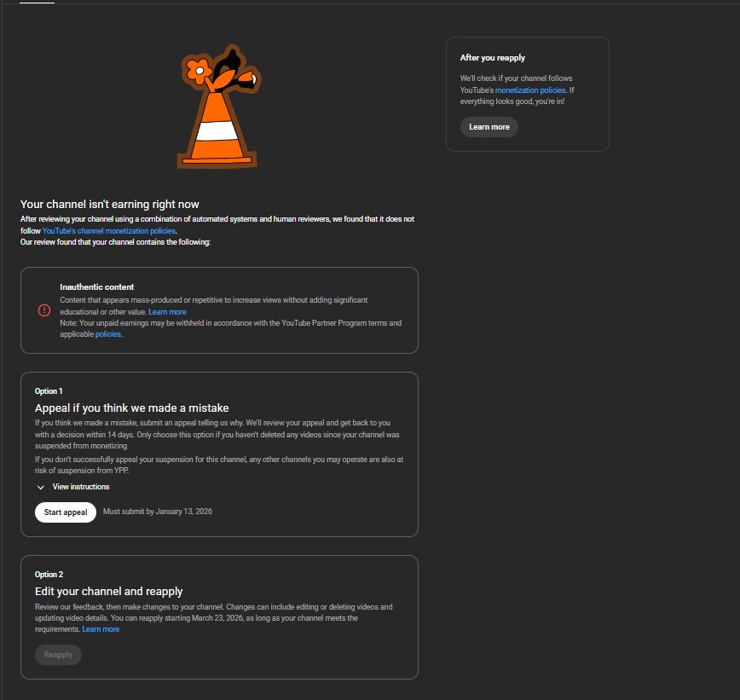740x700 pixels.
Task: Open monetization policies link in After you reapply card
Action: (x=530, y=90)
